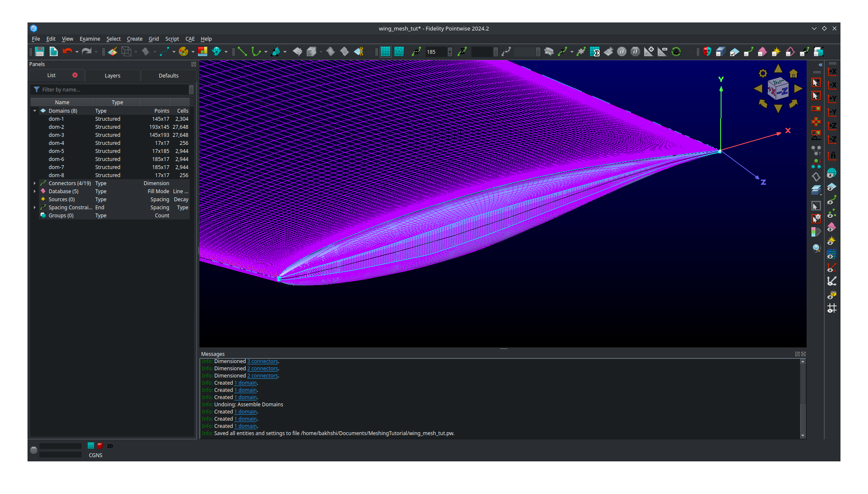
Task: Select the 2-point curve creation tool
Action: tap(242, 52)
